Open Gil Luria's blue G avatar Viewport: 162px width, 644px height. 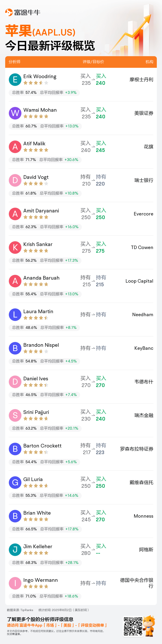pos(15,483)
